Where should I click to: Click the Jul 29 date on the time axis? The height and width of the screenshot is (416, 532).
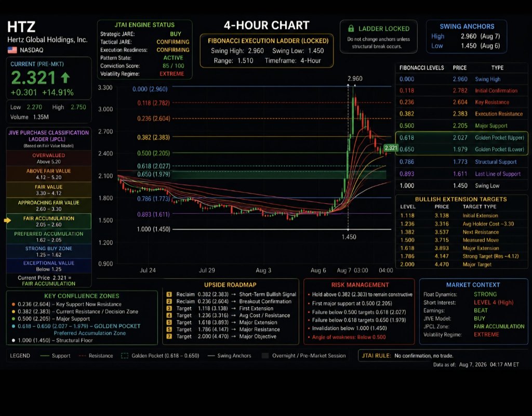click(207, 270)
